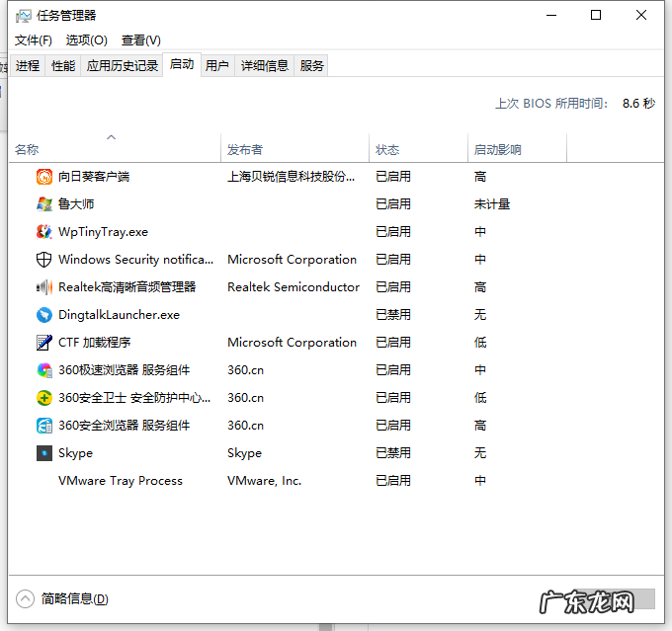The height and width of the screenshot is (631, 672).
Task: Switch to the 性能 tab
Action: [x=63, y=65]
